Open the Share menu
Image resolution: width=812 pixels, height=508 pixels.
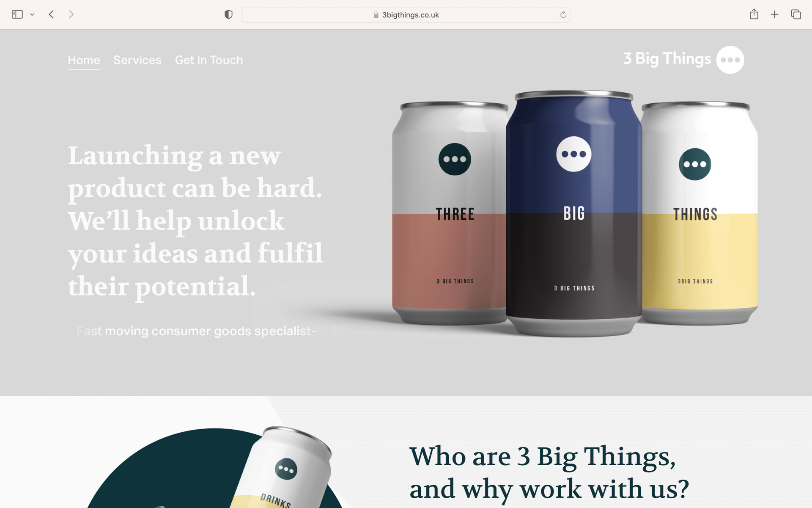pos(754,14)
